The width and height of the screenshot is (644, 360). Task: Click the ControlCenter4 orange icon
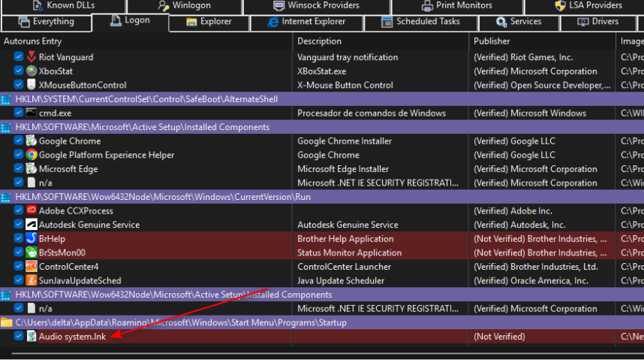click(32, 267)
